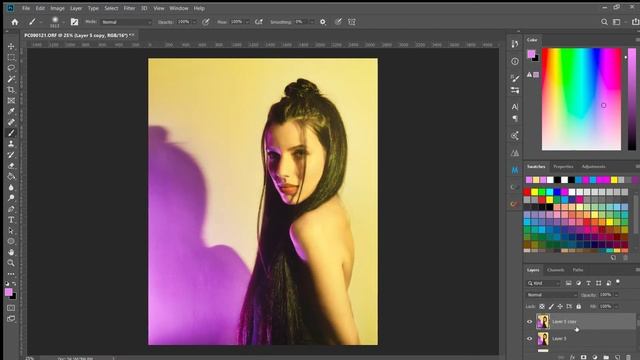Hide Layer 5 visibility eye
This screenshot has width=640, height=360.
[529, 339]
